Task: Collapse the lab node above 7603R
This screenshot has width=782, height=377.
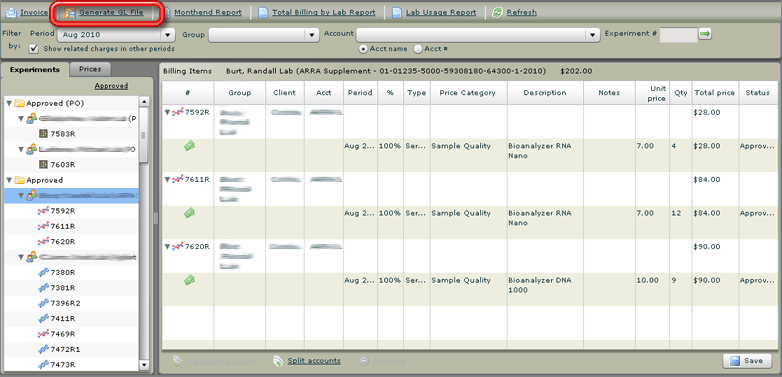Action: 21,150
